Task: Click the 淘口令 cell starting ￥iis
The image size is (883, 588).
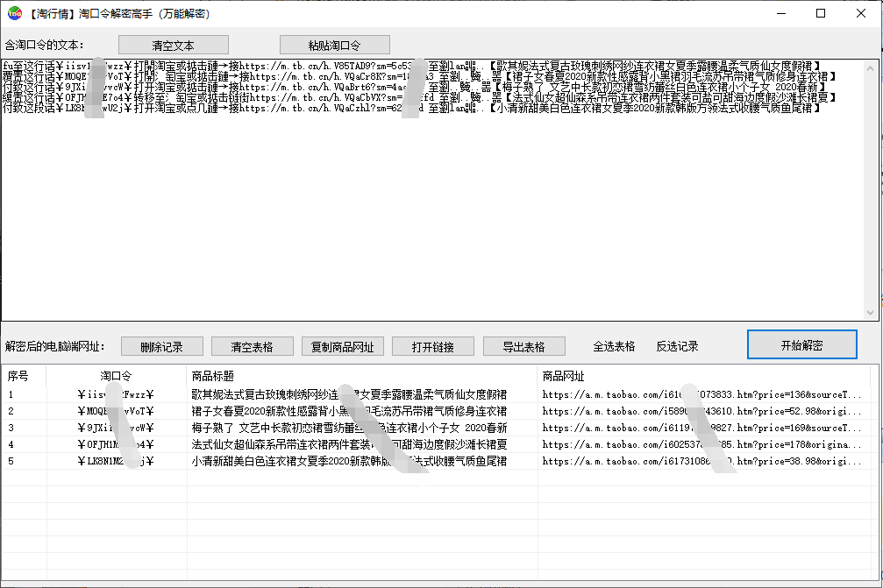Action: (116, 394)
